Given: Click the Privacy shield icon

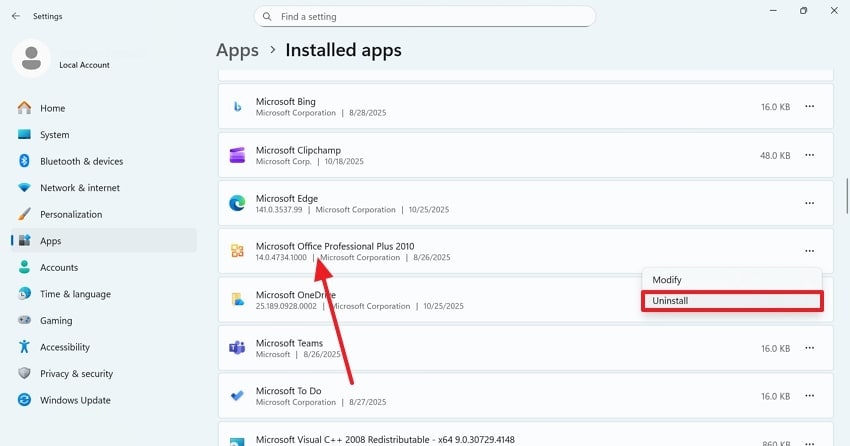Looking at the screenshot, I should click(24, 373).
